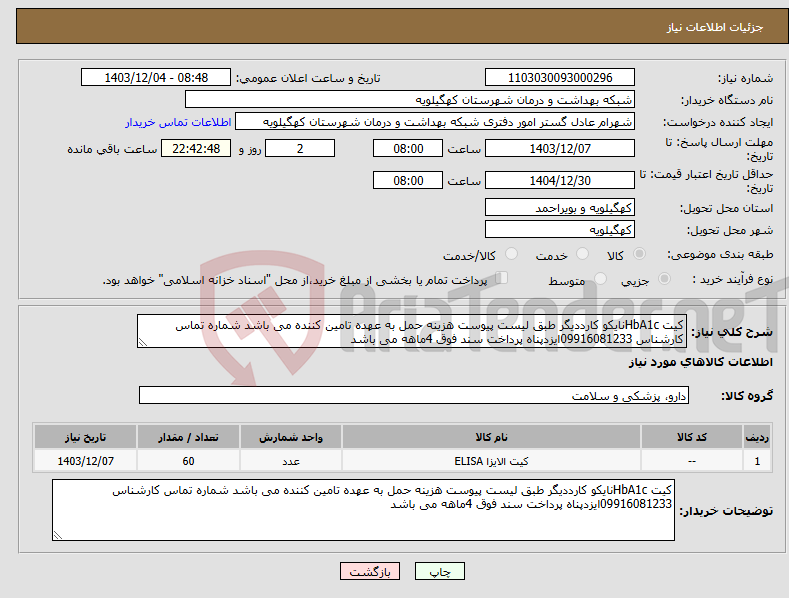Click the گروه کالا field
This screenshot has height=598, width=789.
[414, 396]
